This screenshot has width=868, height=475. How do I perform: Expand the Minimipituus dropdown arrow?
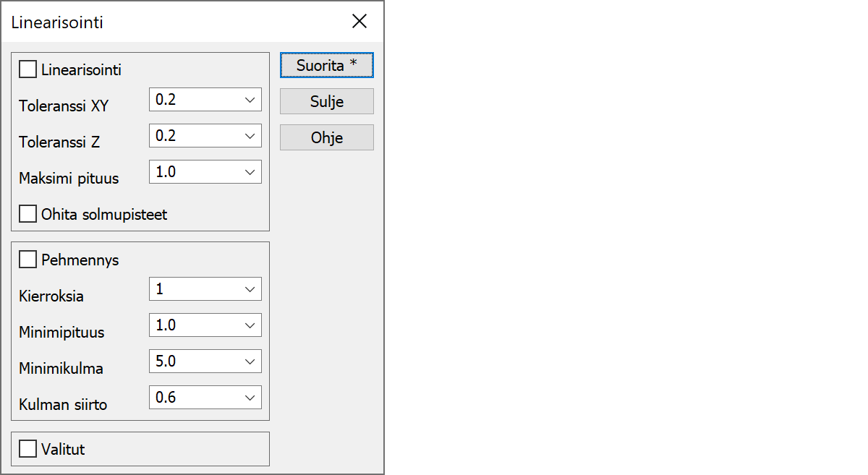250,325
